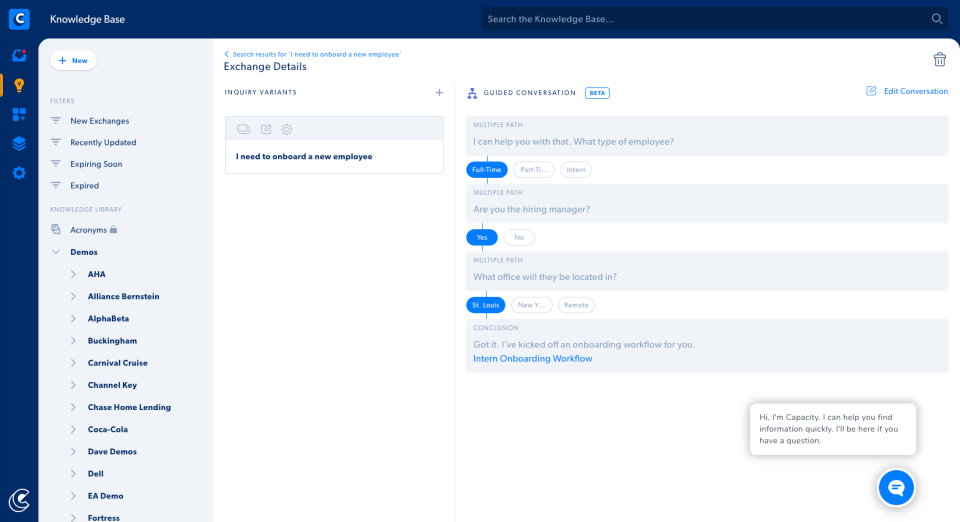Open the Intern Onboarding Workflow link
Screen dimensions: 960x522
[533, 359]
